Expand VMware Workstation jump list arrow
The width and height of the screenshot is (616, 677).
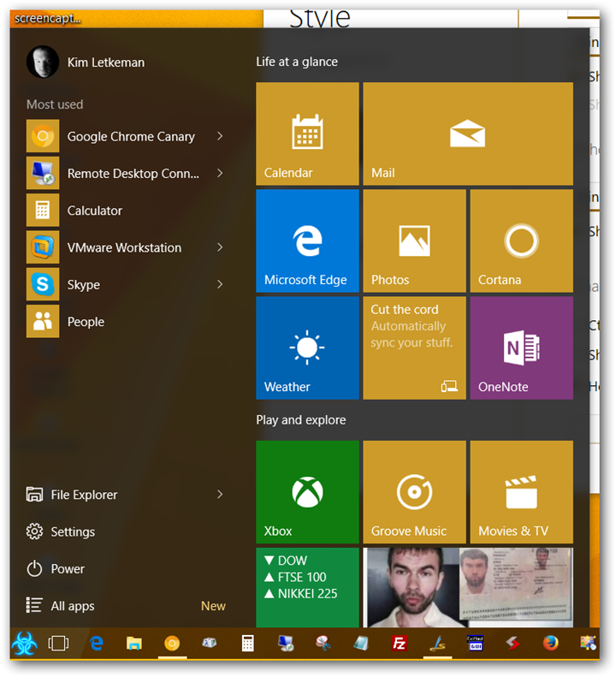pos(220,248)
